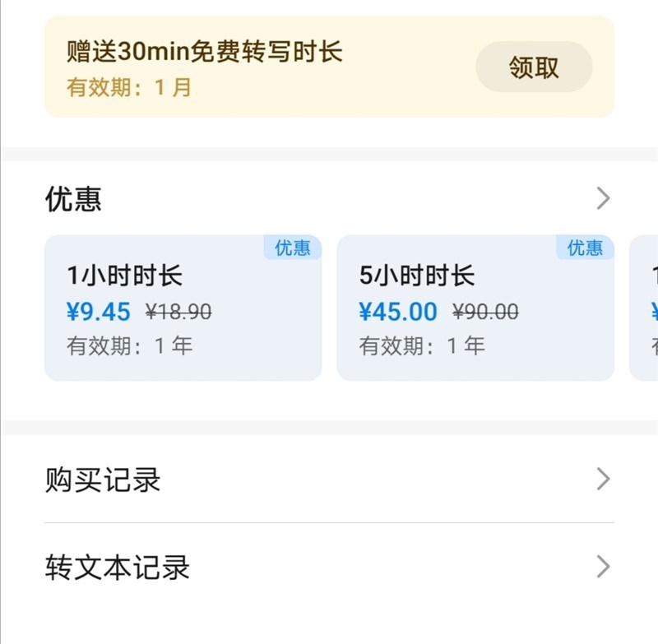
Task: Click the crossed-out ¥90.00 original price
Action: click(x=485, y=312)
